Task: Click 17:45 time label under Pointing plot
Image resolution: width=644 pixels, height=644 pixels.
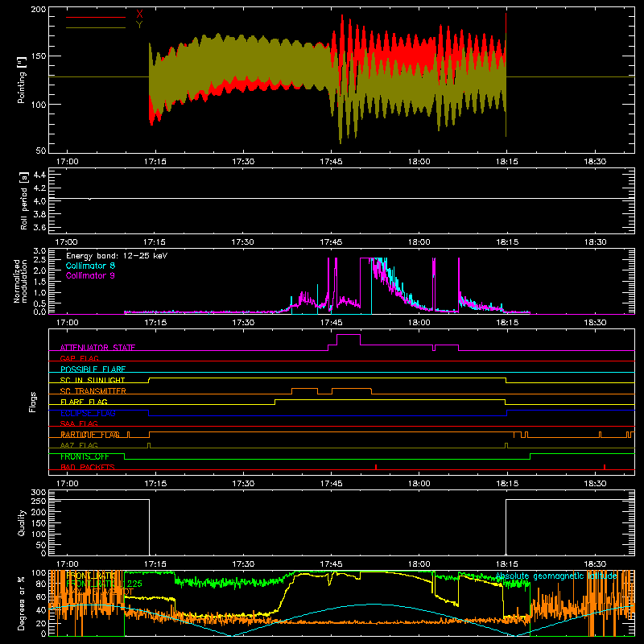Action: pos(331,162)
